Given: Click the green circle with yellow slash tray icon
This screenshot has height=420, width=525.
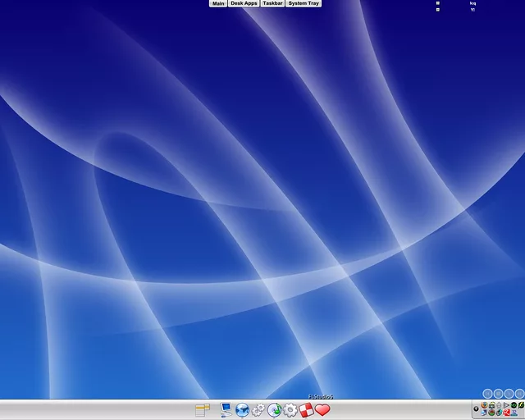Looking at the screenshot, I should (x=521, y=405).
